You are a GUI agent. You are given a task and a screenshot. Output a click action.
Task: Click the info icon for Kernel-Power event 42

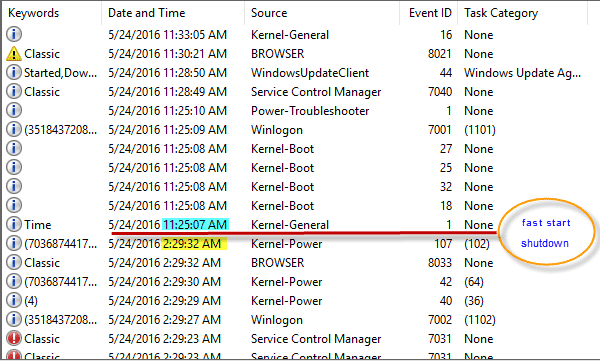click(x=14, y=281)
